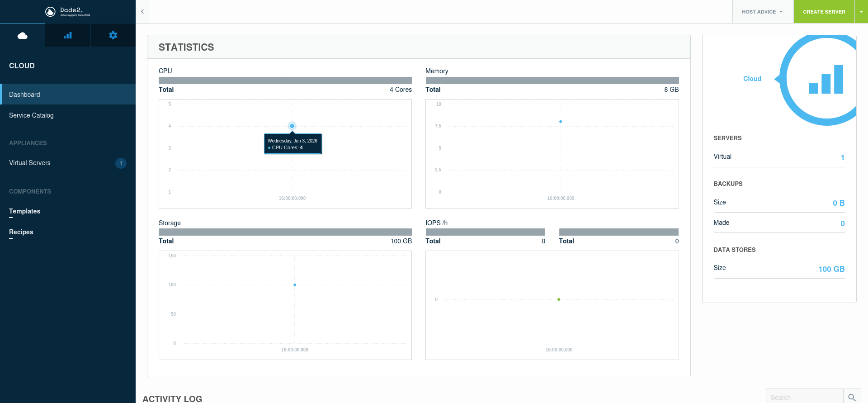Image resolution: width=868 pixels, height=403 pixels.
Task: Click the Dade2 logo
Action: coord(68,12)
